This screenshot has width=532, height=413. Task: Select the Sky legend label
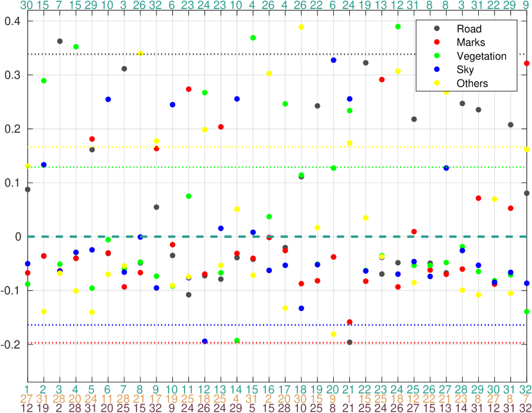click(x=465, y=70)
